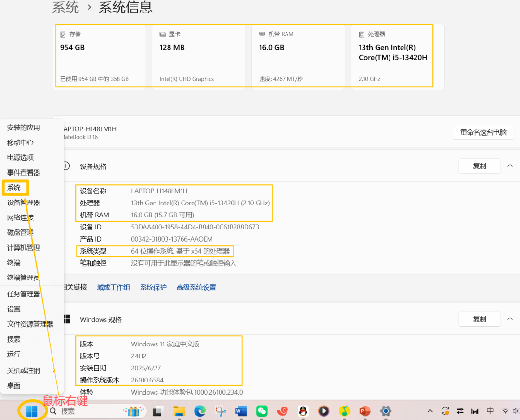Open the video player taskbar icon
The image size is (520, 420).
[x=324, y=411]
